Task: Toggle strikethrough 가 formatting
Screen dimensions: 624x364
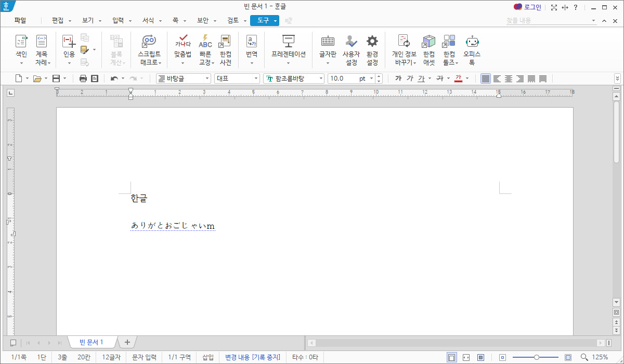Action: [x=440, y=79]
